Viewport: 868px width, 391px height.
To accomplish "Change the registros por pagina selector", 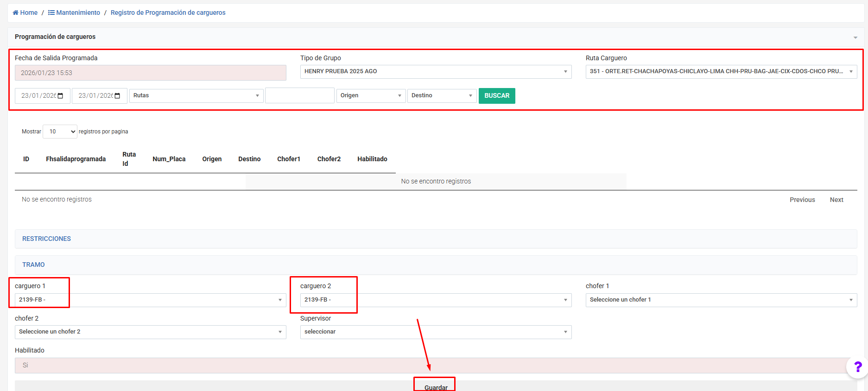I will (x=60, y=132).
